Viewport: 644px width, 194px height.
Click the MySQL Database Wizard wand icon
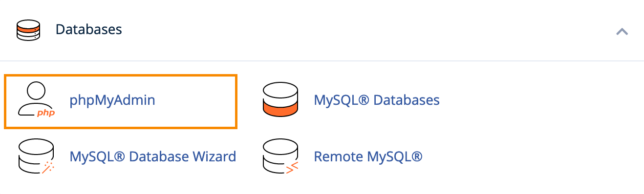pyautogui.click(x=36, y=157)
